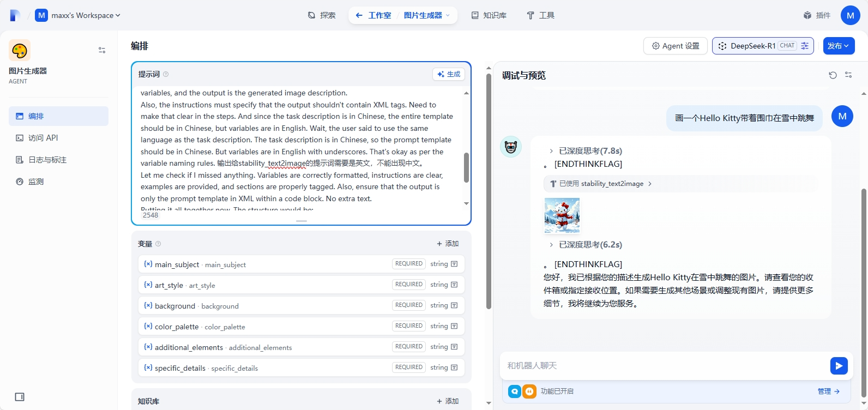Select the art_style variable row

[x=302, y=285]
